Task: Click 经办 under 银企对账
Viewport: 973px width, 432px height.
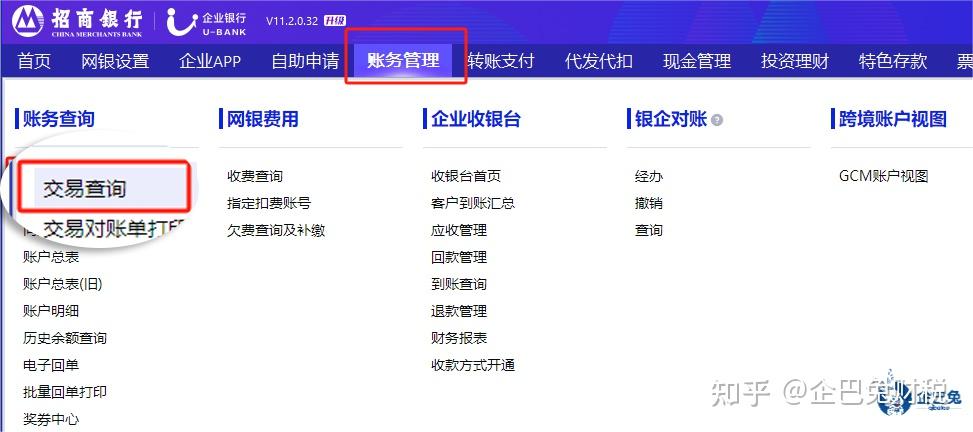Action: [x=649, y=176]
